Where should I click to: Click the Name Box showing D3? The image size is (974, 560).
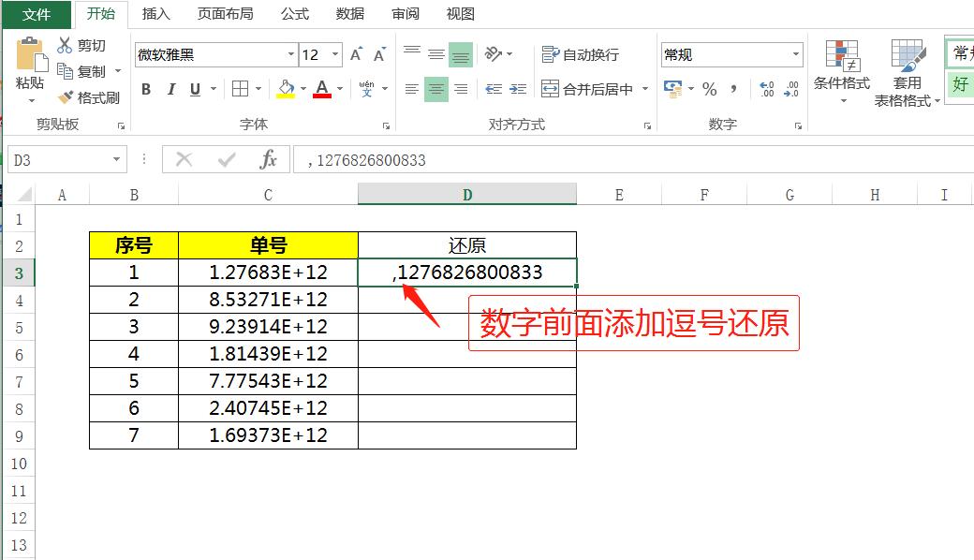tap(67, 160)
